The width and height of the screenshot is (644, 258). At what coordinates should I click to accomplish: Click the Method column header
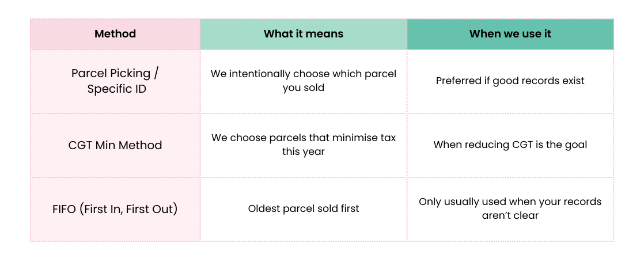tap(115, 34)
